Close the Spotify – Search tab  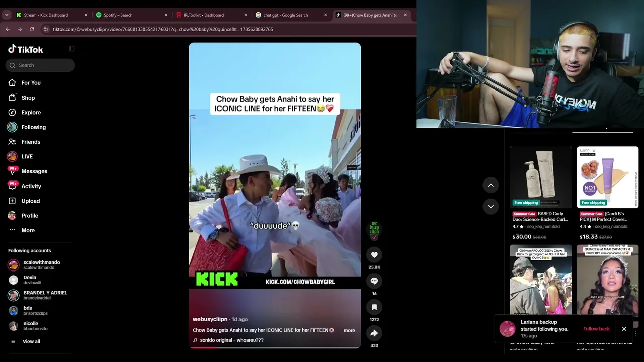pos(166,15)
